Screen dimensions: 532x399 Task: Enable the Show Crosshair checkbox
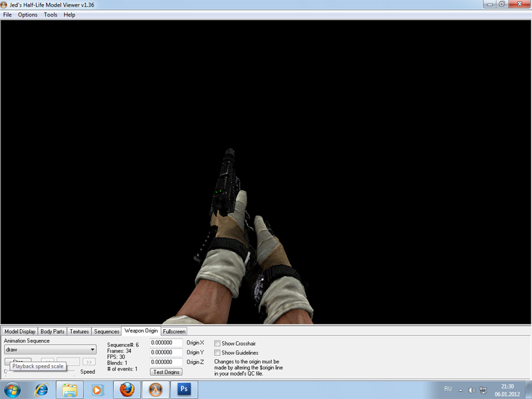[217, 343]
